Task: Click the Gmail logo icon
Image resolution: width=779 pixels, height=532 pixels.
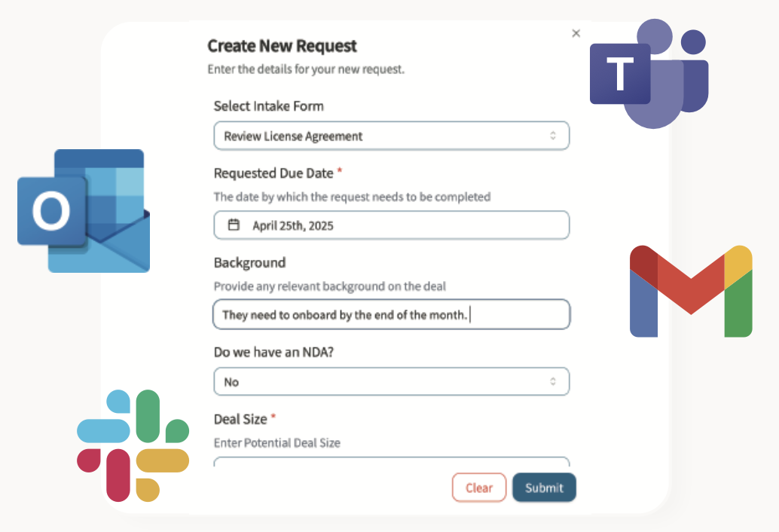Action: point(691,291)
